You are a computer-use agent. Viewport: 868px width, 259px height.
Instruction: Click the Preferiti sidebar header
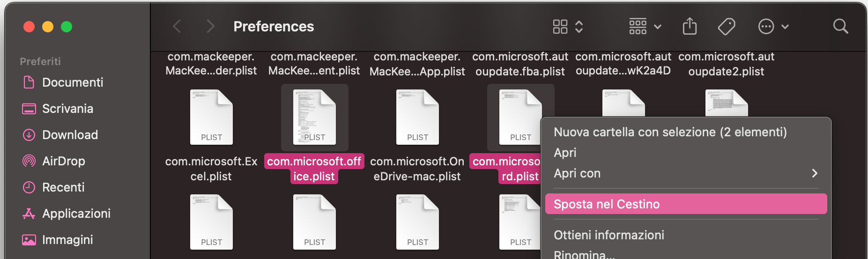(40, 61)
